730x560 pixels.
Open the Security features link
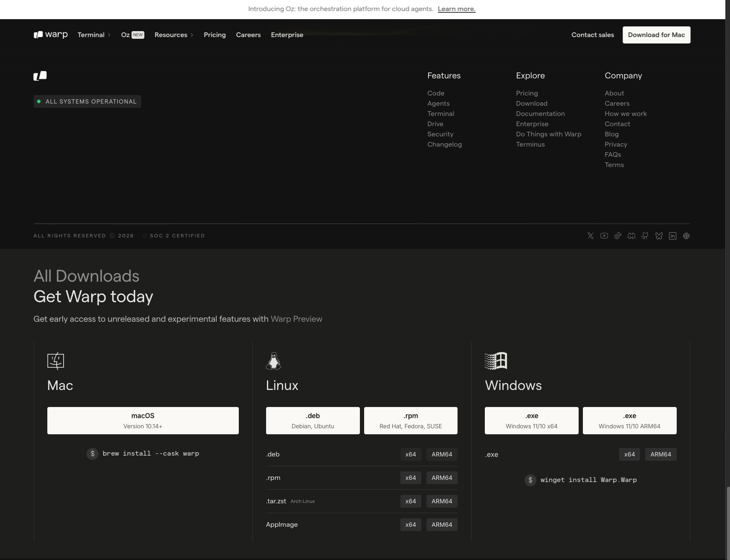[440, 134]
